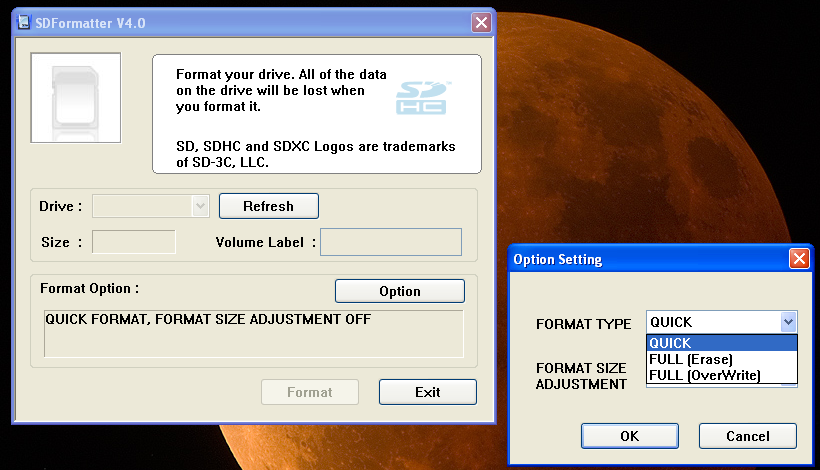Click the Size field

(134, 242)
